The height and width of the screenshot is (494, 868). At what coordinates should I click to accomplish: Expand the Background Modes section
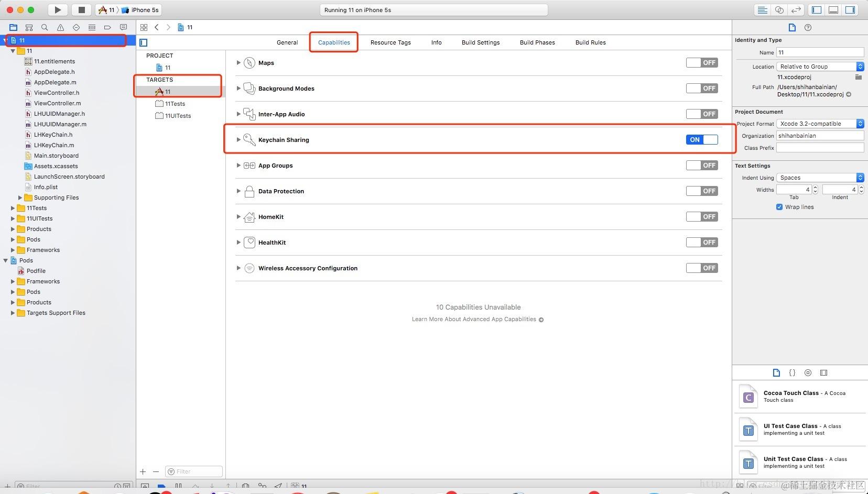click(x=238, y=89)
